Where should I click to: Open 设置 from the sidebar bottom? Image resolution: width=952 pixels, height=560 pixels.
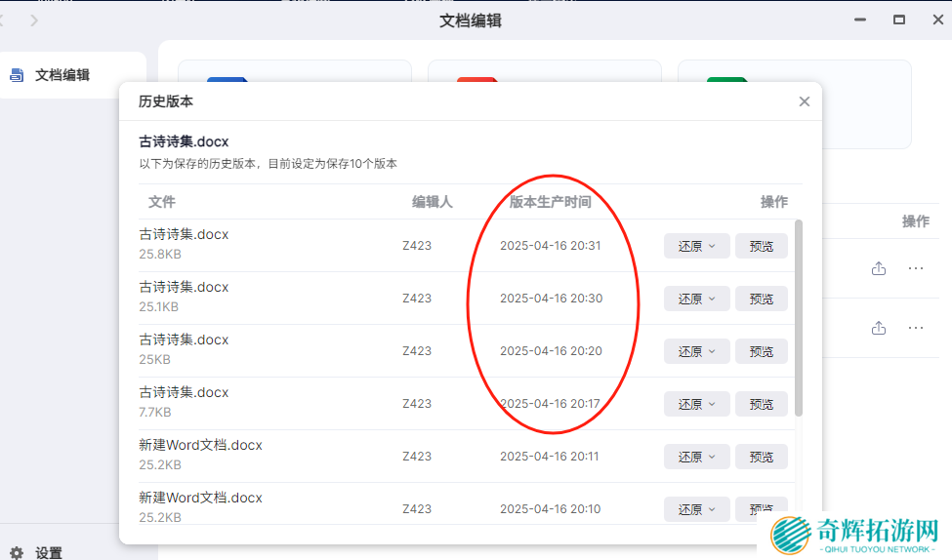click(x=49, y=553)
